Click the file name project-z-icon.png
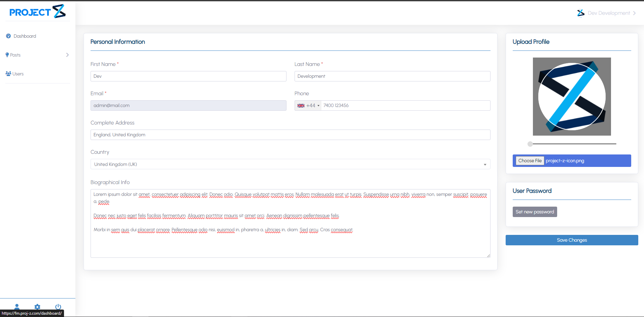Viewport: 644px width, 317px height. point(565,161)
